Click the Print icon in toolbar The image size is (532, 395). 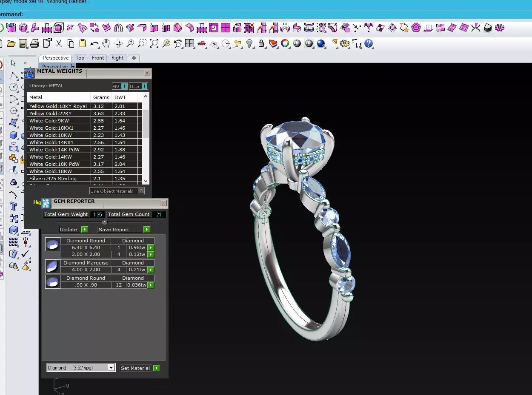point(35,43)
